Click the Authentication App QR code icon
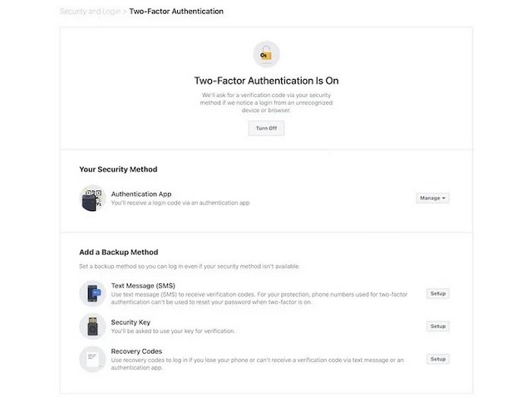 pos(92,198)
